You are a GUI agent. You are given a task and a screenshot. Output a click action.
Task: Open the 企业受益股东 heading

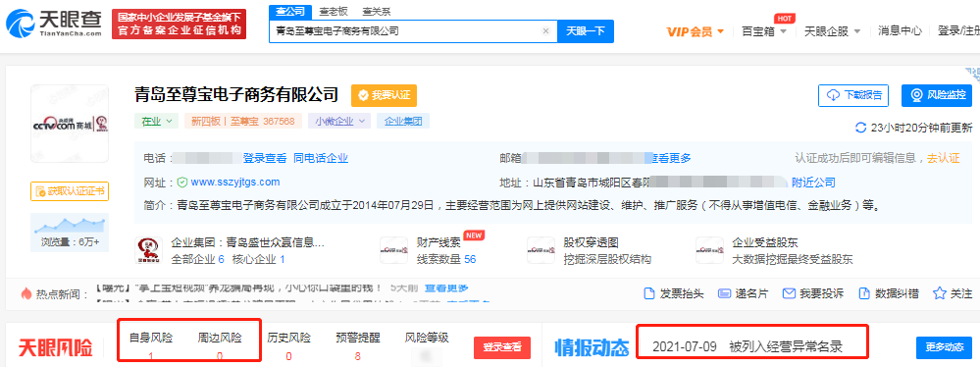[765, 242]
